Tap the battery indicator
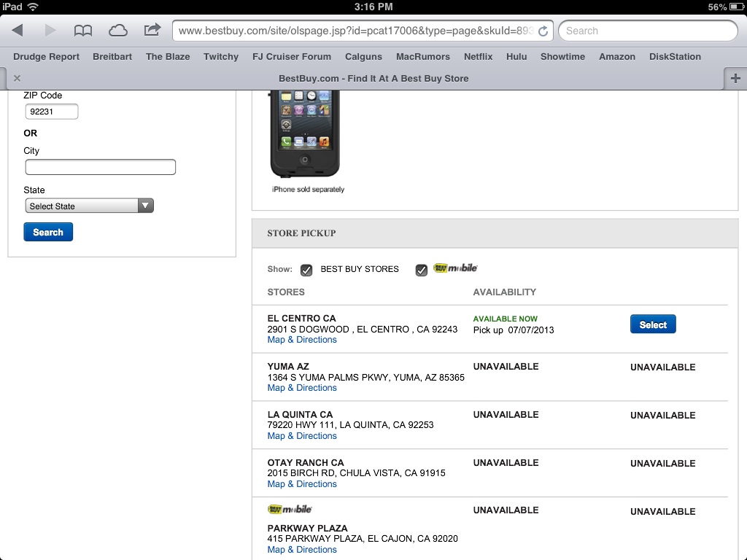Screen dimensions: 747x560 (735, 7)
